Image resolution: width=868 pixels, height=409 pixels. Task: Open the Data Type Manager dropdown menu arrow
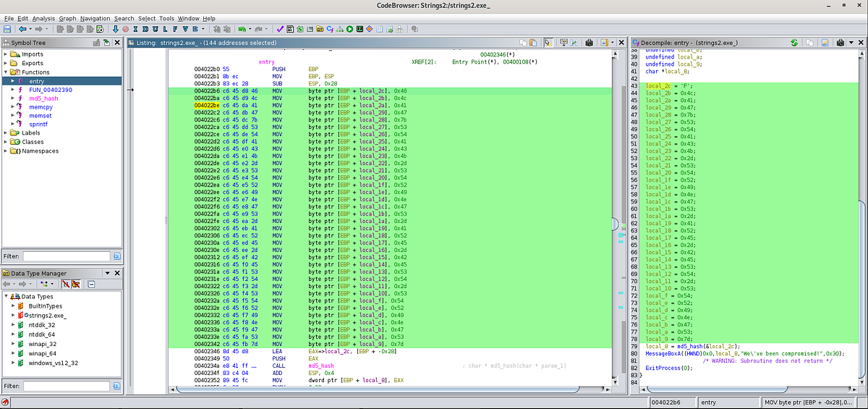click(x=107, y=273)
